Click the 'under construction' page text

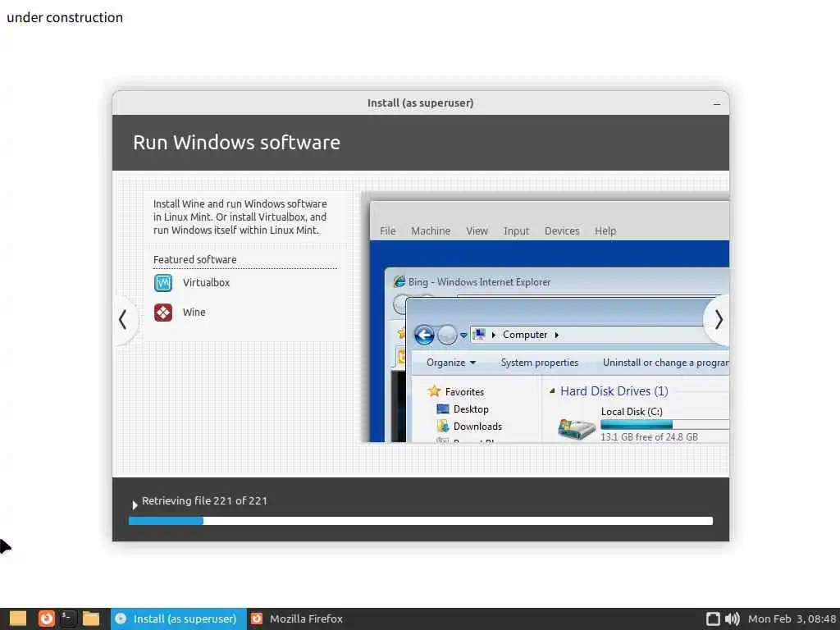pyautogui.click(x=65, y=17)
